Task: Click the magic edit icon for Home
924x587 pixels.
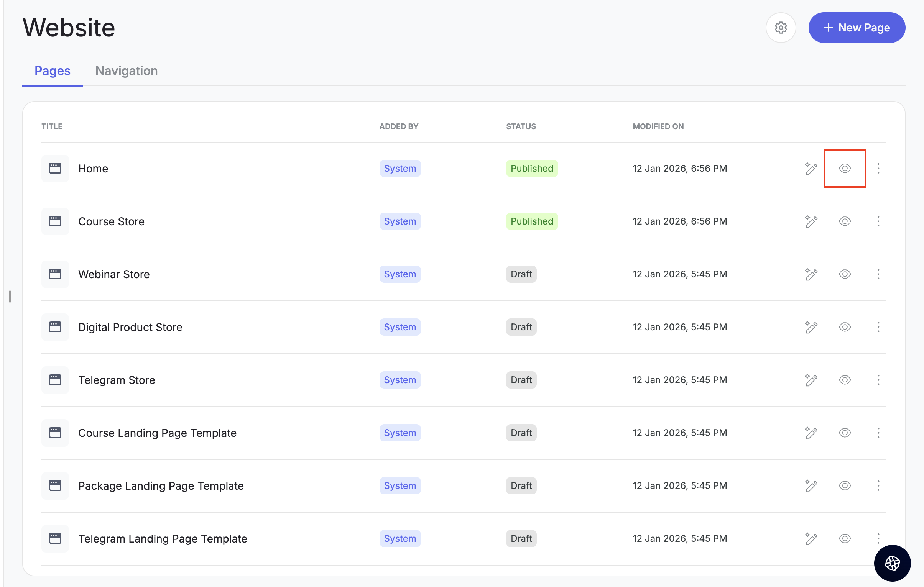Action: coord(811,168)
